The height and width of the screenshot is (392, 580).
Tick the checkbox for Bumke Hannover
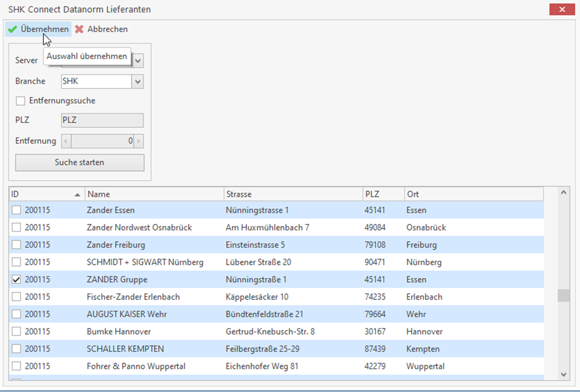click(x=16, y=332)
